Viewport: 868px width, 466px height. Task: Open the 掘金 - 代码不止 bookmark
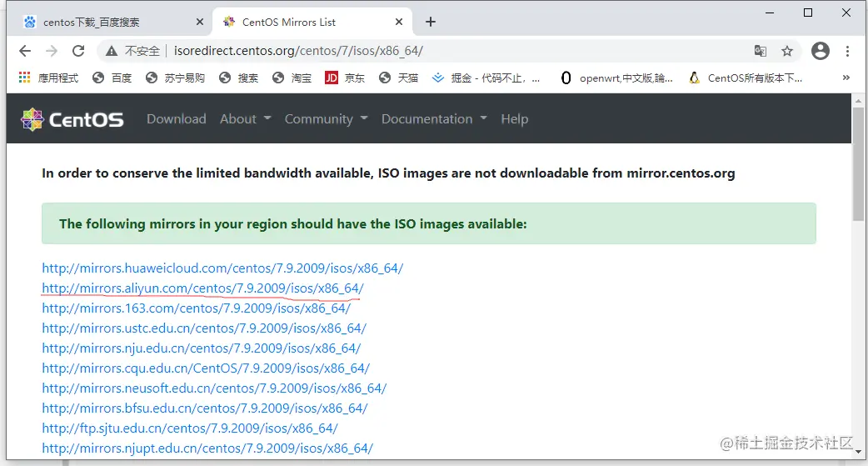click(486, 78)
